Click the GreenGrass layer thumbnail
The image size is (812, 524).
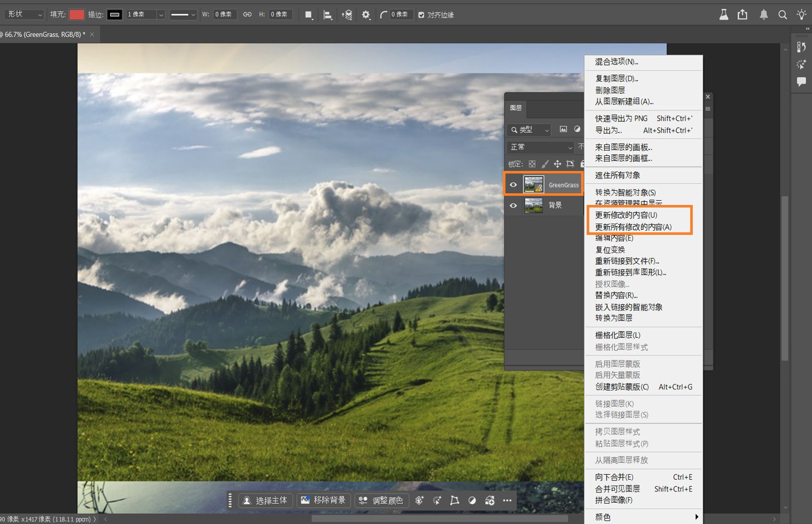533,185
